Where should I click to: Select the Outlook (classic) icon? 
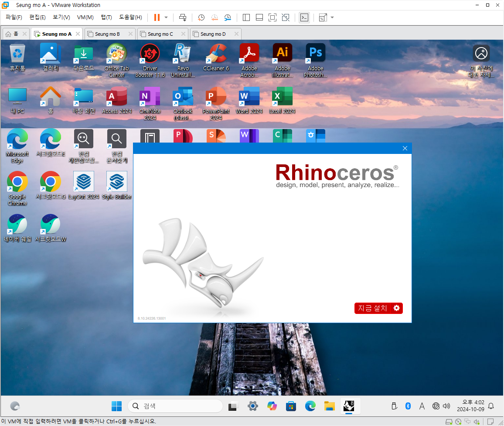coord(183,103)
